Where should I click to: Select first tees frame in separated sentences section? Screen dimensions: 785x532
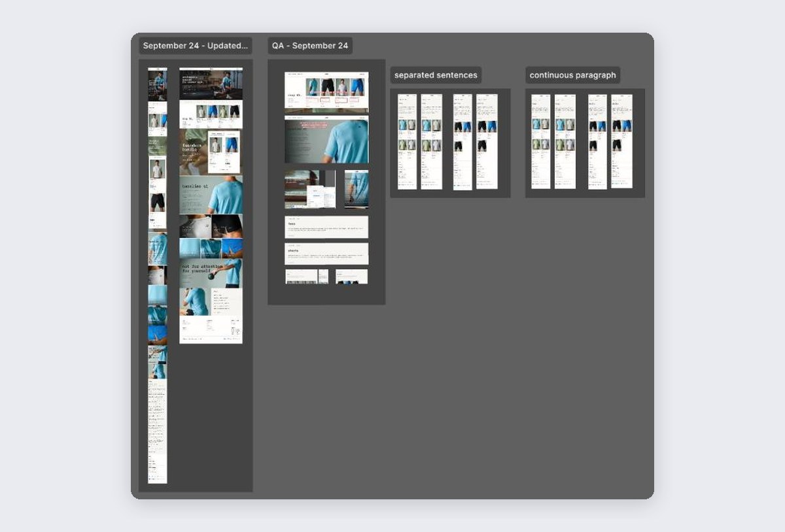pos(407,142)
